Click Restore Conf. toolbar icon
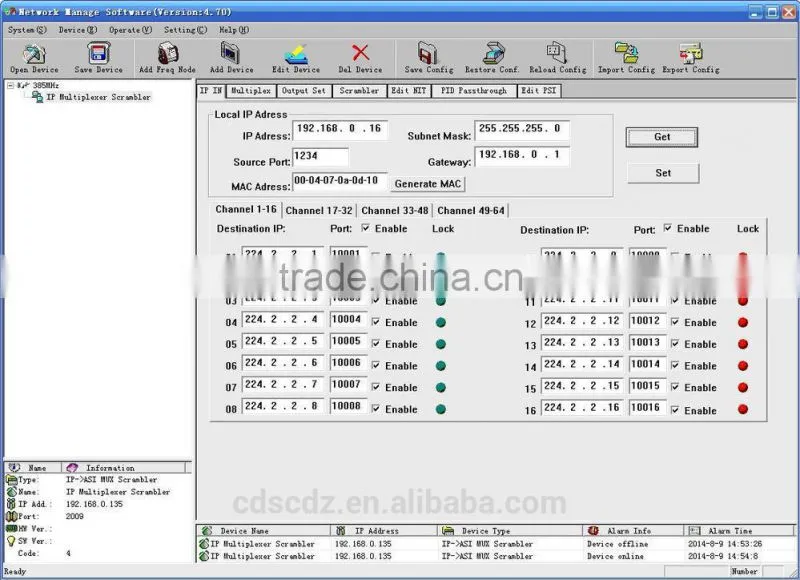 (x=493, y=53)
